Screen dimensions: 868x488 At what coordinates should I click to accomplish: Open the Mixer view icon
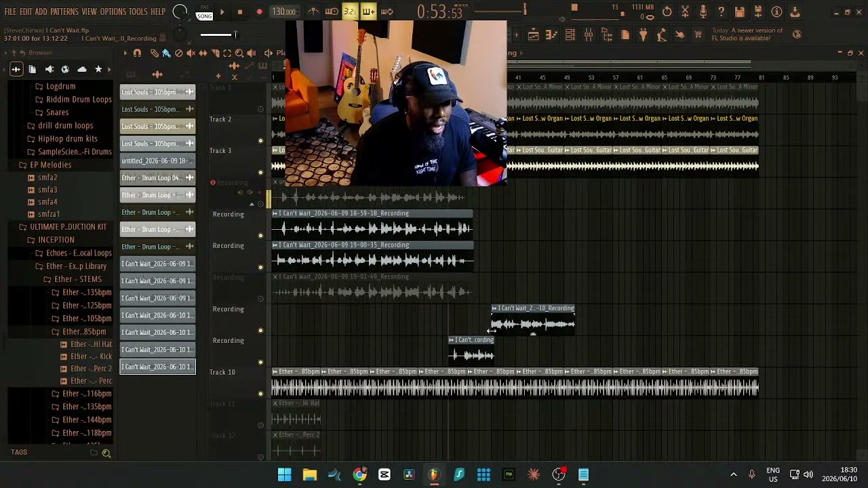click(589, 35)
